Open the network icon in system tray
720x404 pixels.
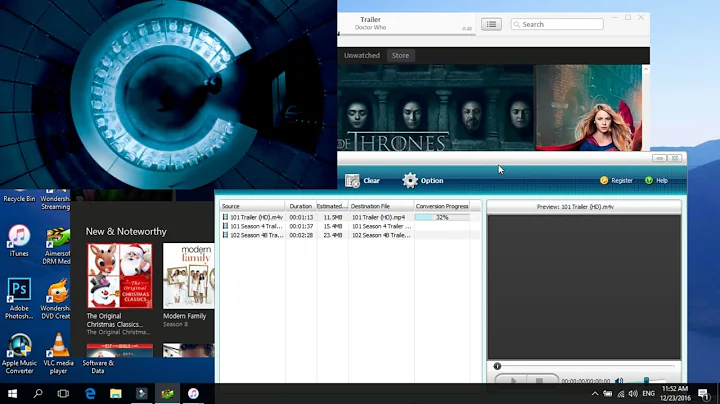620,393
